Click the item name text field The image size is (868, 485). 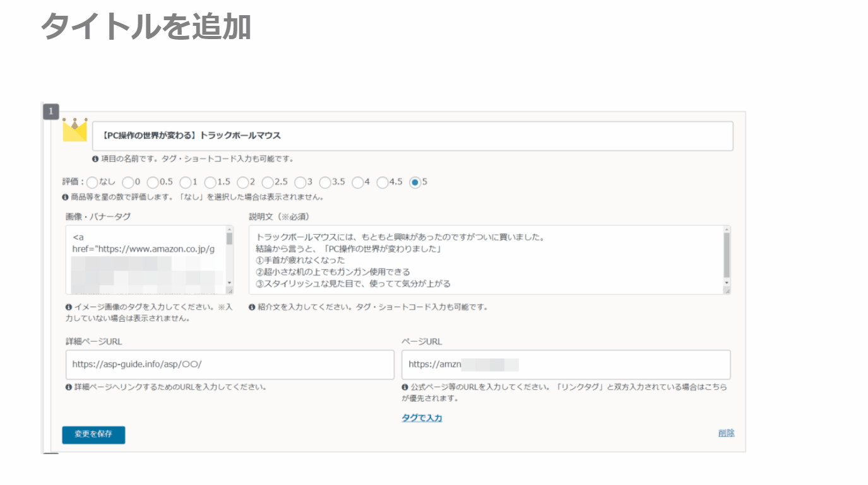pos(413,136)
